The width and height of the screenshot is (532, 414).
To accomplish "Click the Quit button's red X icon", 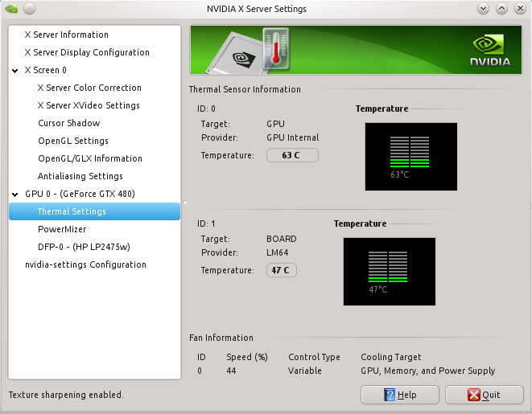I will click(473, 395).
